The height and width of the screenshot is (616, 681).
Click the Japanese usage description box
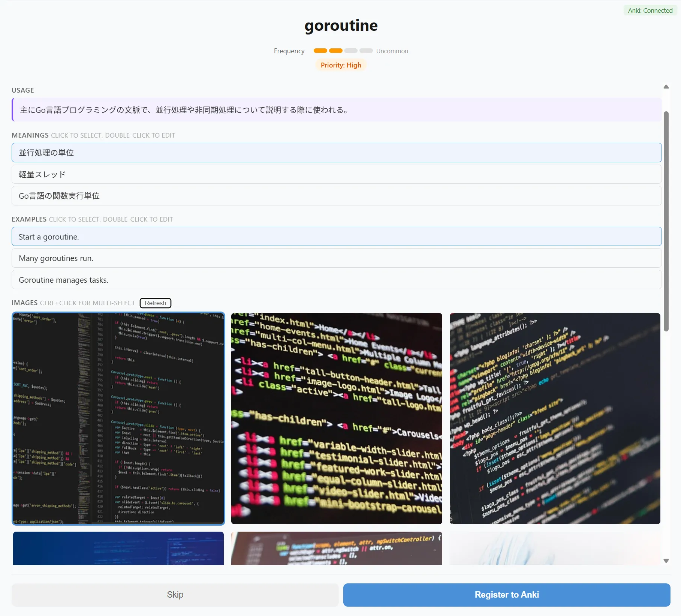(337, 110)
